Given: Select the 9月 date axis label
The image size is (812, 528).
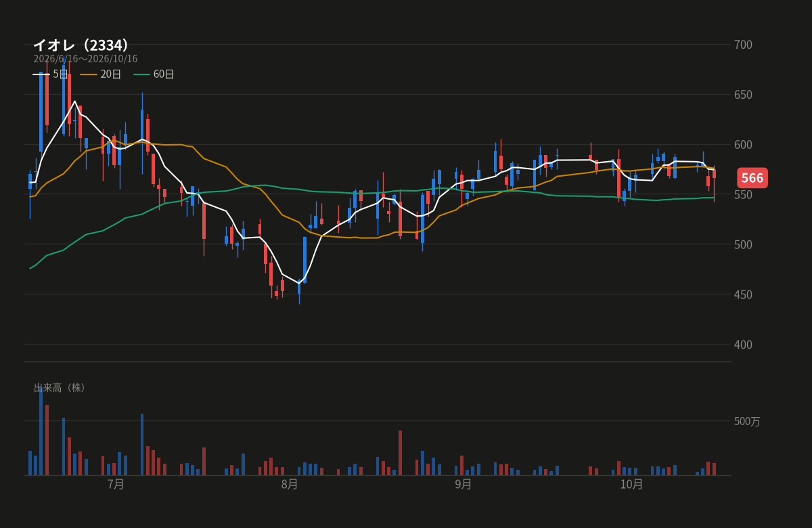Looking at the screenshot, I should point(464,485).
